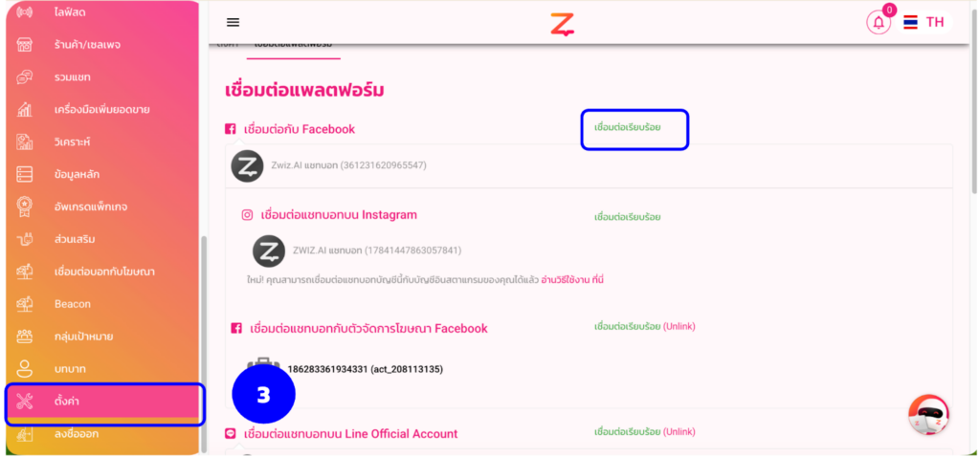
Task: Click the sidebar vertical scrollbar
Action: pos(205,343)
